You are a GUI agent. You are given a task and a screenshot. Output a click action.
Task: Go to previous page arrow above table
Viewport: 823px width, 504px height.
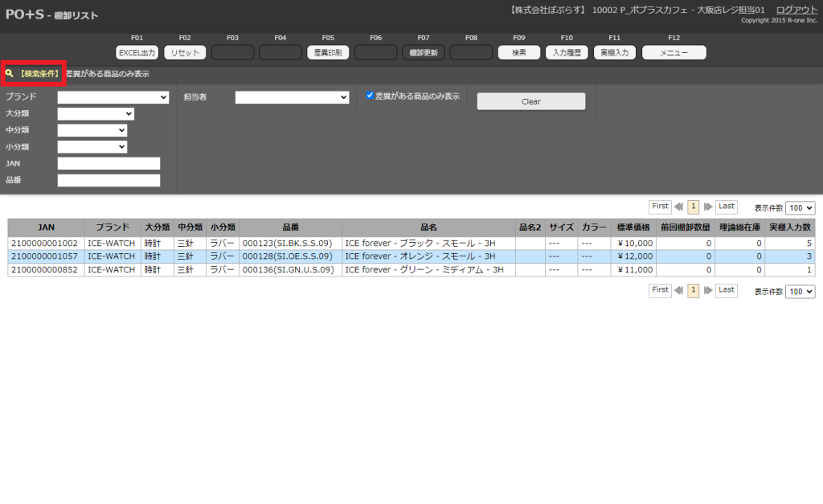click(679, 207)
